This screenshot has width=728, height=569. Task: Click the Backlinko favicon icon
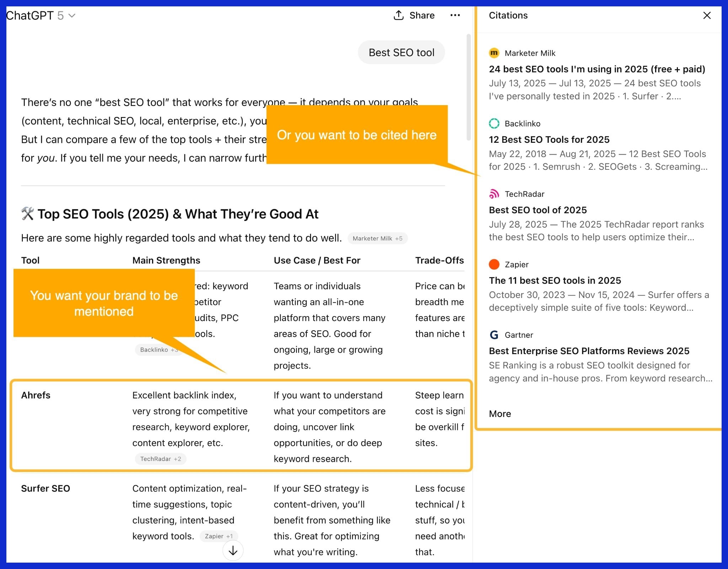pos(494,124)
